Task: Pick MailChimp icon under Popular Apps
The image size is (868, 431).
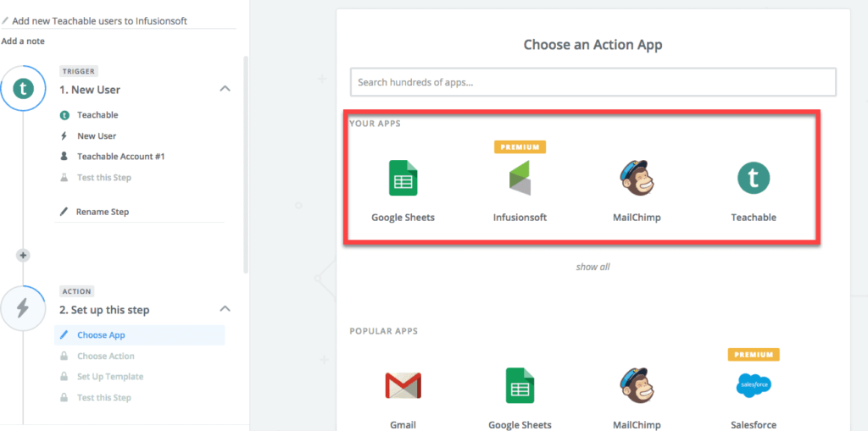Action: tap(637, 385)
